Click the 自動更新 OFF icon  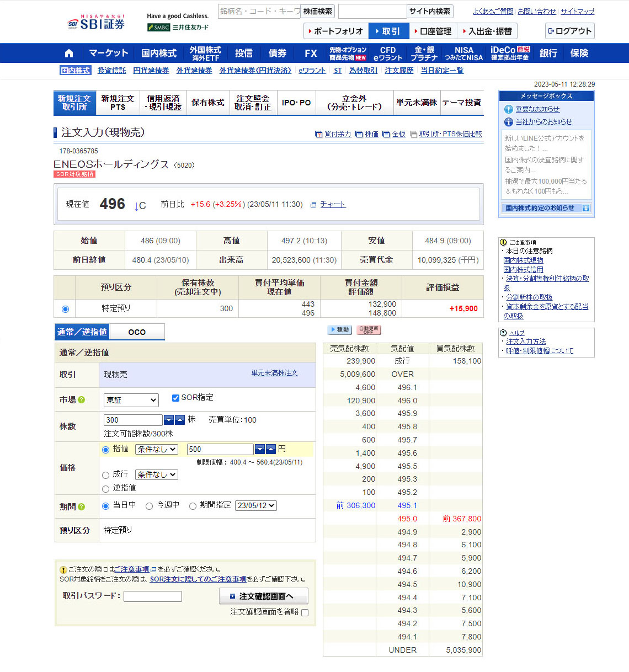click(x=369, y=329)
